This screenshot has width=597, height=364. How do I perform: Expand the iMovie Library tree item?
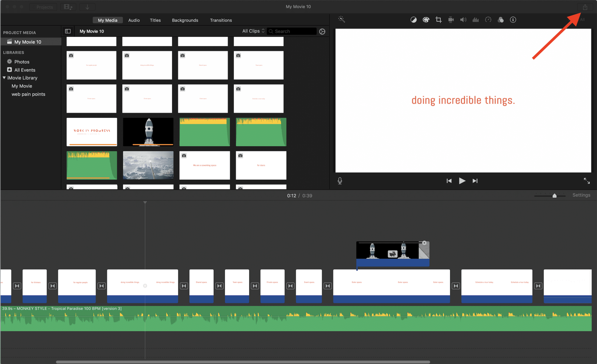pos(4,78)
